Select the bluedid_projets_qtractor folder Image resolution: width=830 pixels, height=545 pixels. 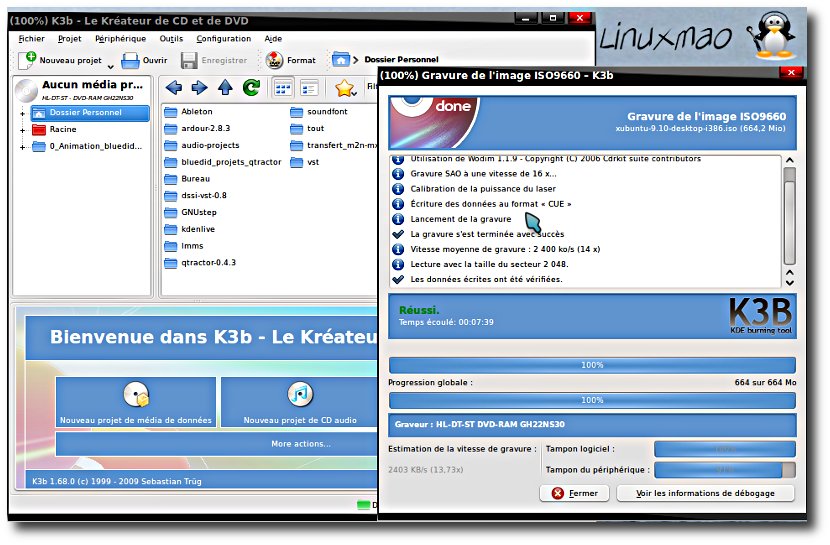pyautogui.click(x=222, y=162)
